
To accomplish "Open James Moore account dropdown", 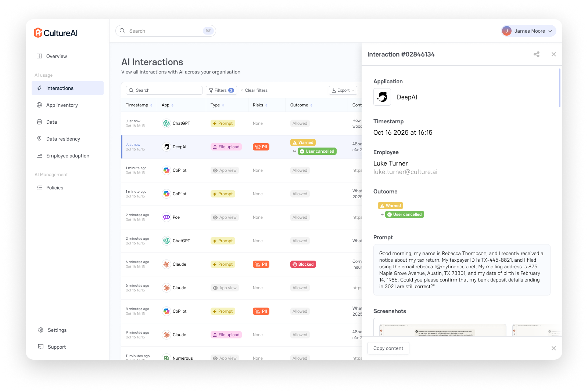I will point(528,31).
